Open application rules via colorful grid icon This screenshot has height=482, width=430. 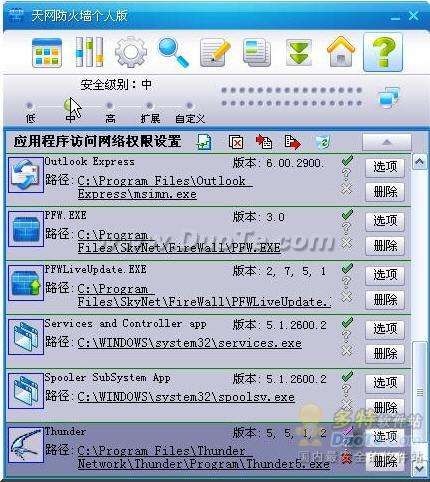tap(47, 53)
